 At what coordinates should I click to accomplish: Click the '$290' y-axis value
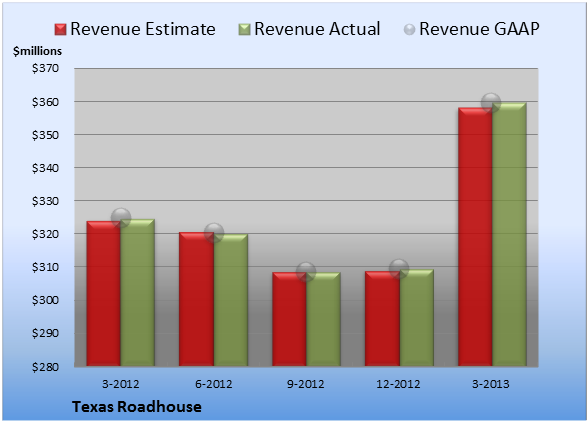pos(45,333)
